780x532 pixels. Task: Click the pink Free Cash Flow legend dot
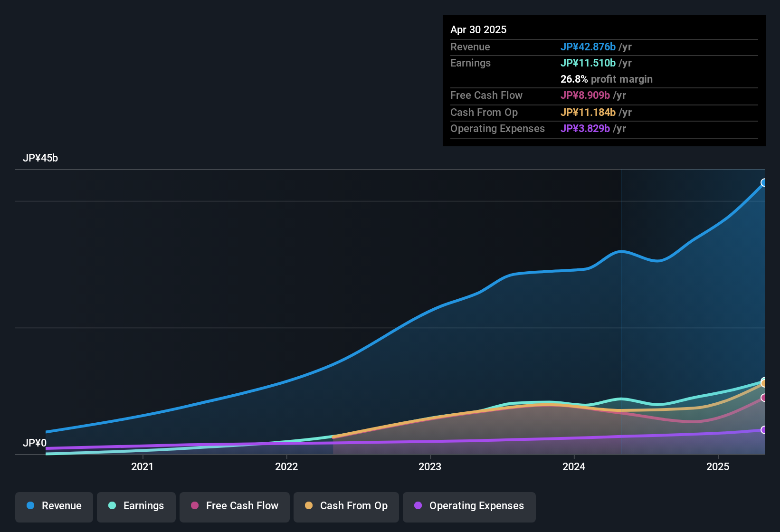coord(195,505)
